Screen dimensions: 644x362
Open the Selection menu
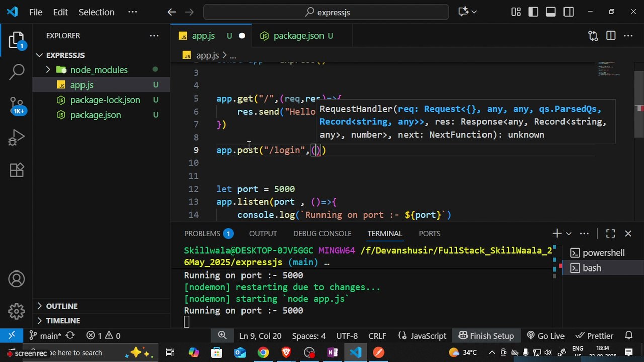coord(97,12)
